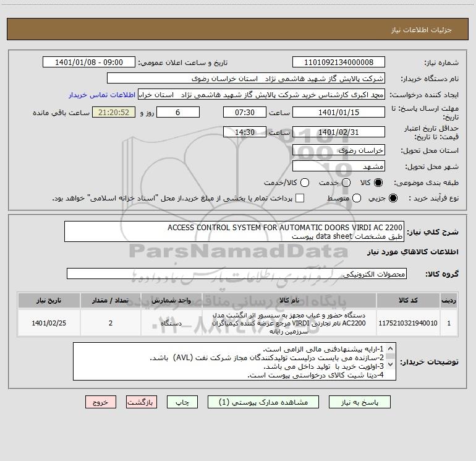476x461 pixels.
Task: Click the row number cell 1
Action: click(449, 323)
